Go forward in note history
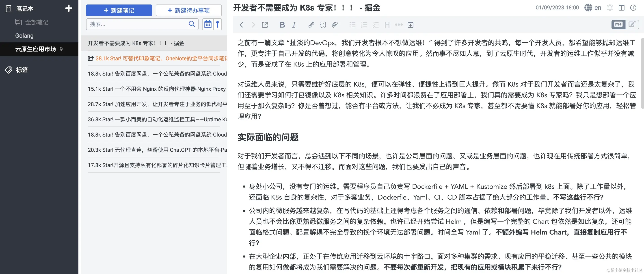 tap(253, 24)
